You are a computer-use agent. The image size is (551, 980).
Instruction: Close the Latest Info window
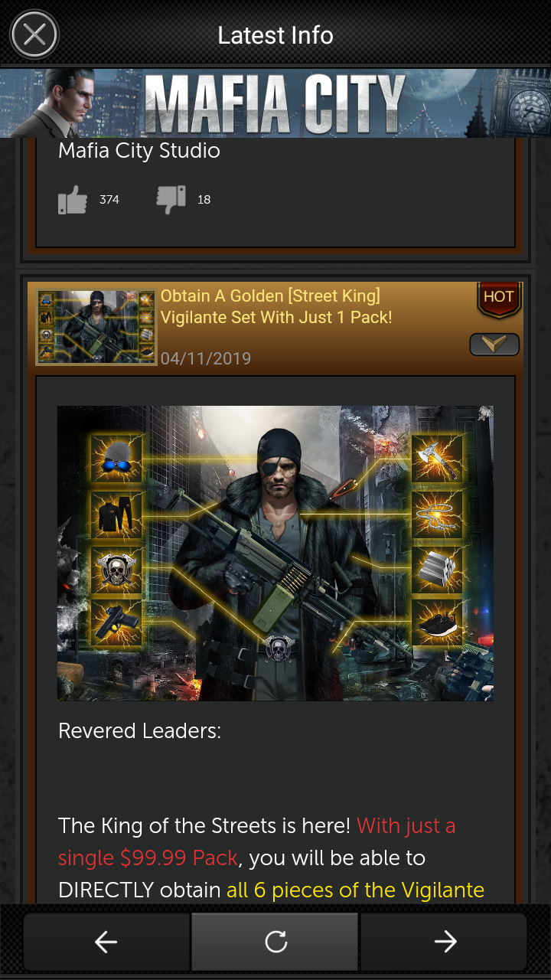(34, 34)
